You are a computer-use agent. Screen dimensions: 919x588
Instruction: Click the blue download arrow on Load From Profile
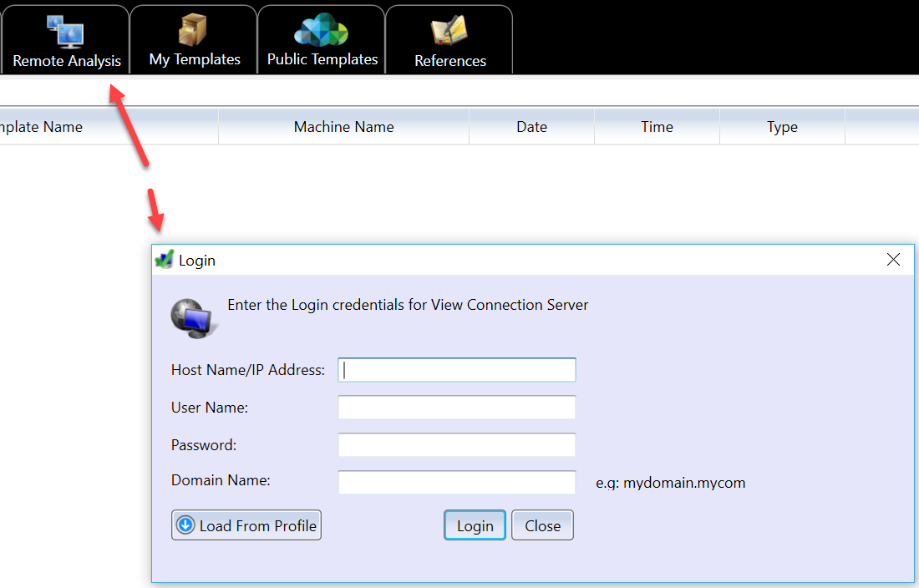(x=186, y=525)
